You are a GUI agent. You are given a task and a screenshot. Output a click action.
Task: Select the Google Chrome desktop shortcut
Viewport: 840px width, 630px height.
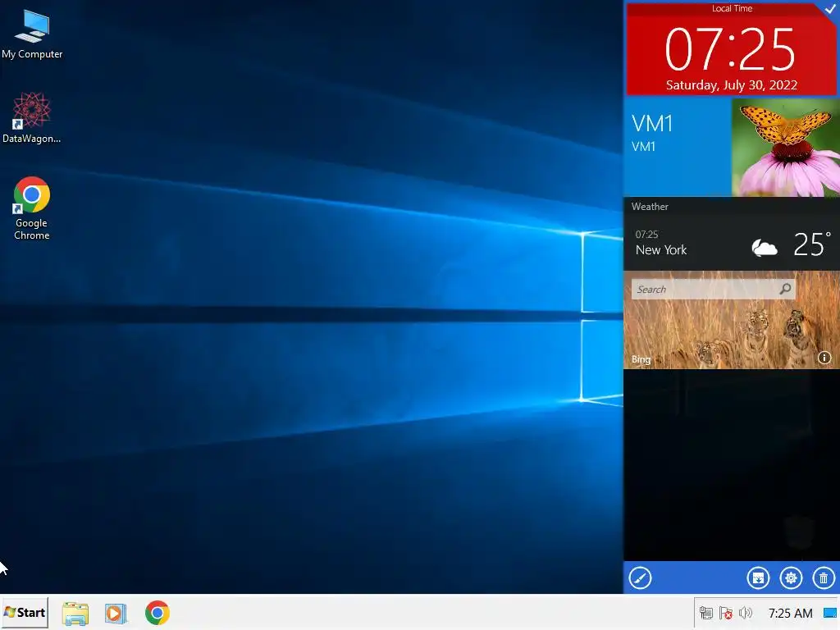(32, 208)
